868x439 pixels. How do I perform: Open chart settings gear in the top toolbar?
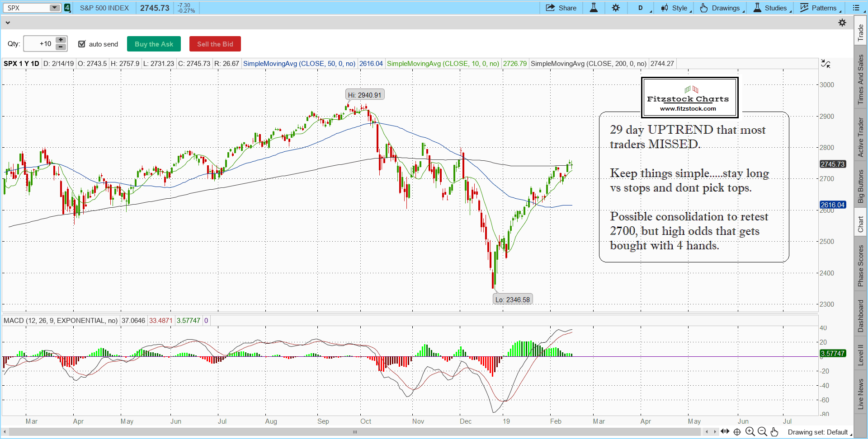(616, 8)
